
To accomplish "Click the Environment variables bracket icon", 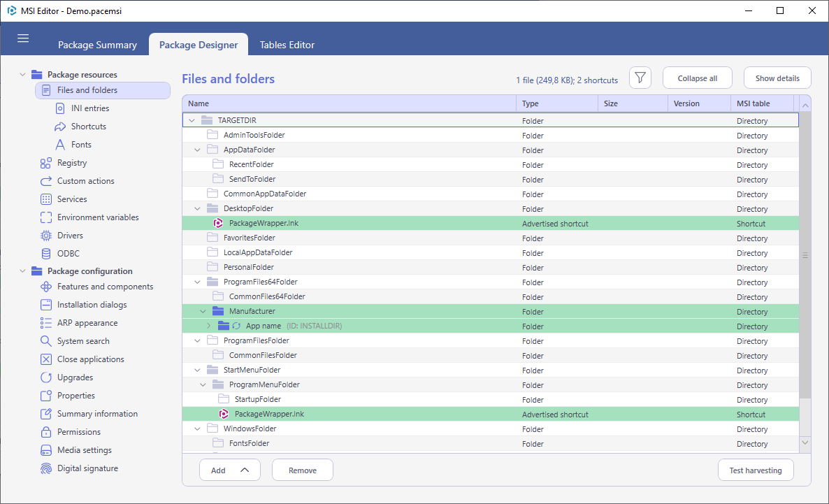I will [46, 217].
